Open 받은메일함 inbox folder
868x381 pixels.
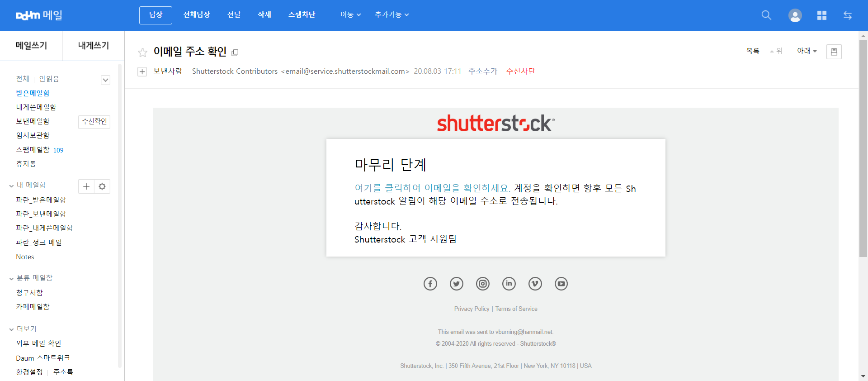click(x=33, y=93)
